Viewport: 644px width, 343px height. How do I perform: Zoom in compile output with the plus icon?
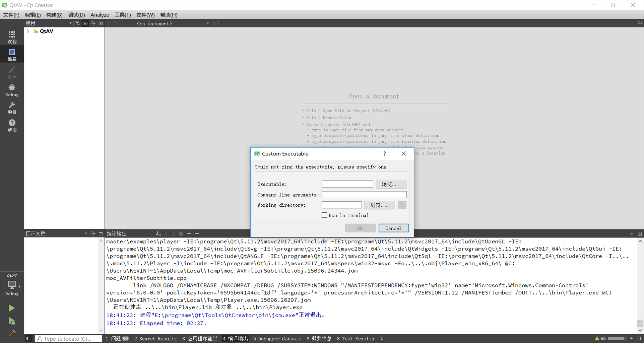pos(189,233)
